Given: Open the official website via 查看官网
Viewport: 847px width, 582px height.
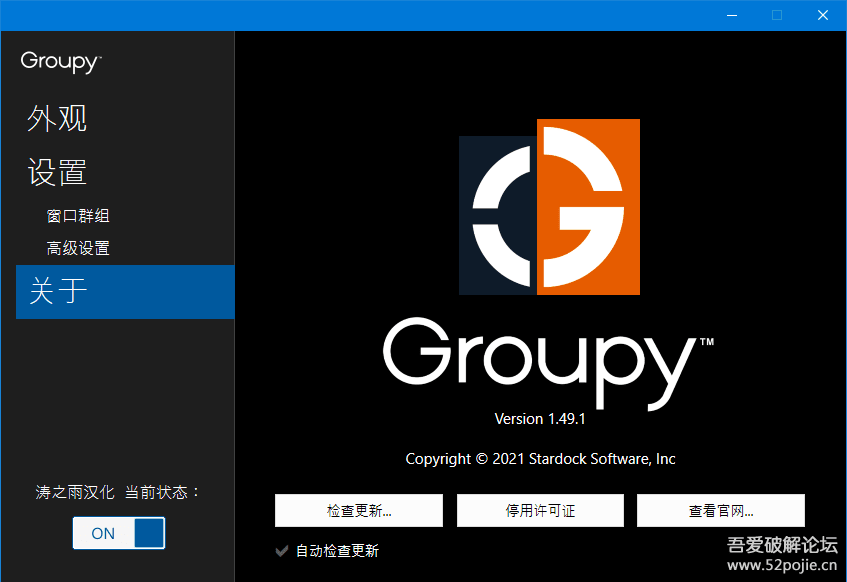Looking at the screenshot, I should pos(720,510).
